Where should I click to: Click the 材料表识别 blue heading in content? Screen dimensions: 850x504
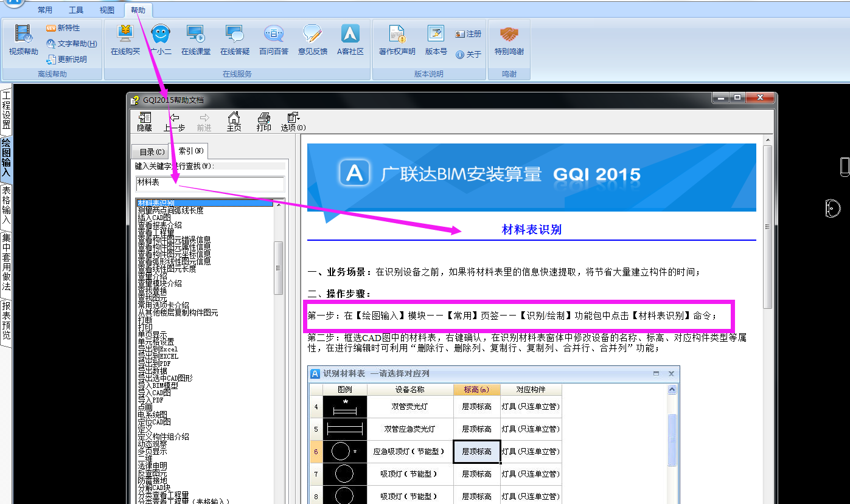tap(531, 230)
